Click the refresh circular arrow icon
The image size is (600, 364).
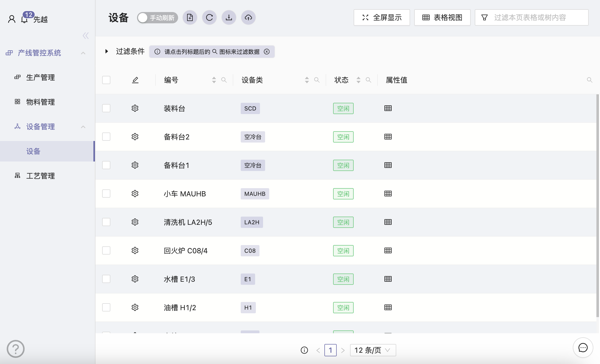tap(209, 17)
